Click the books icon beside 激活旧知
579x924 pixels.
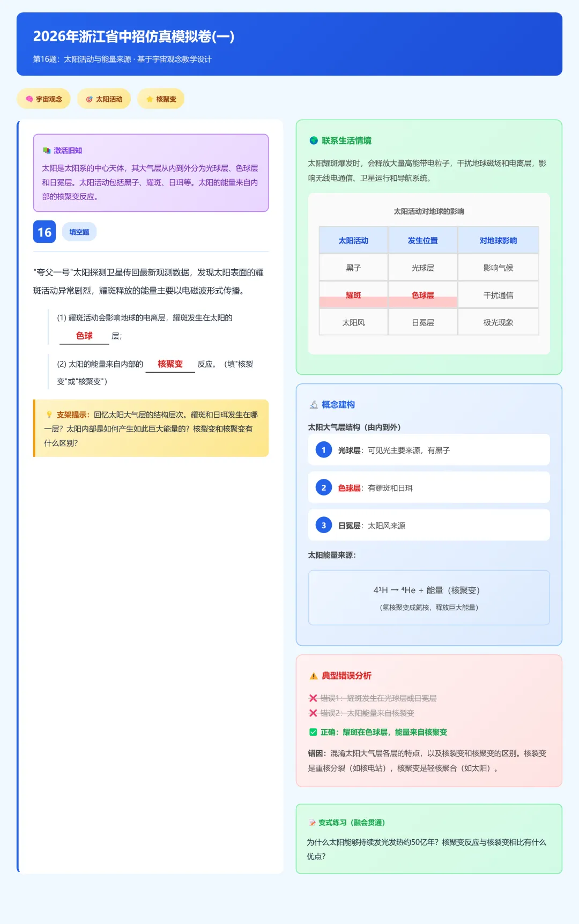point(47,151)
